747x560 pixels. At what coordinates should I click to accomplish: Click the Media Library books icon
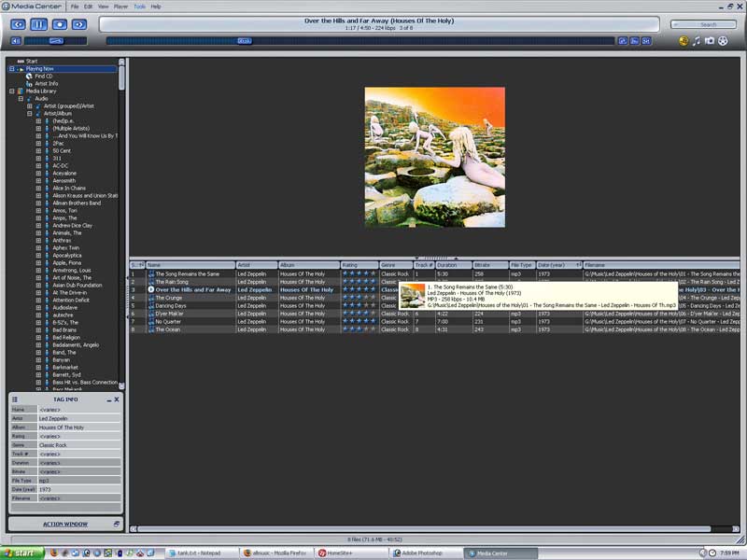(21, 91)
